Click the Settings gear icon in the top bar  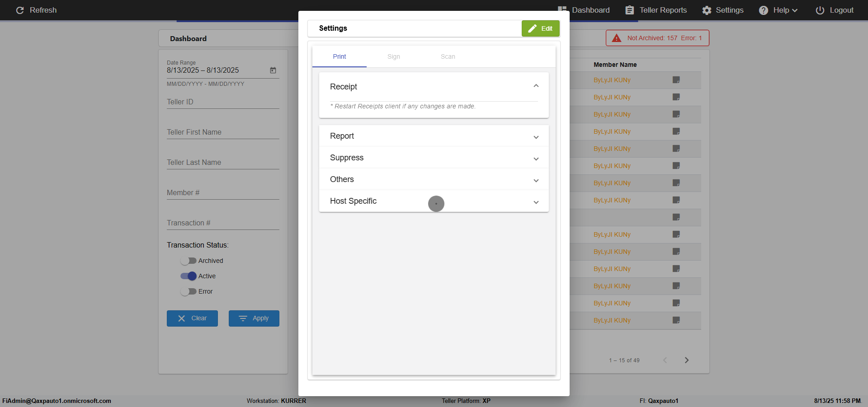(707, 10)
